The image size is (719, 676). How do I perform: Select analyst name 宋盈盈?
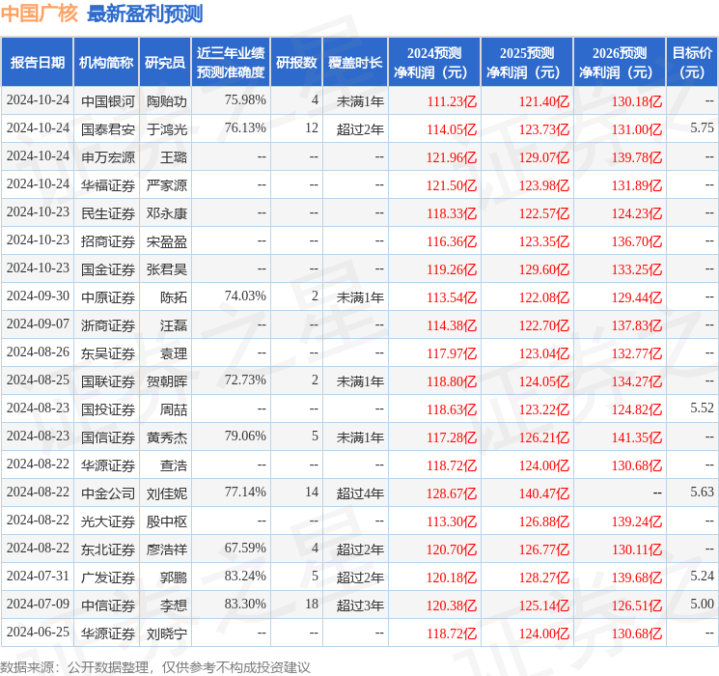pyautogui.click(x=166, y=241)
